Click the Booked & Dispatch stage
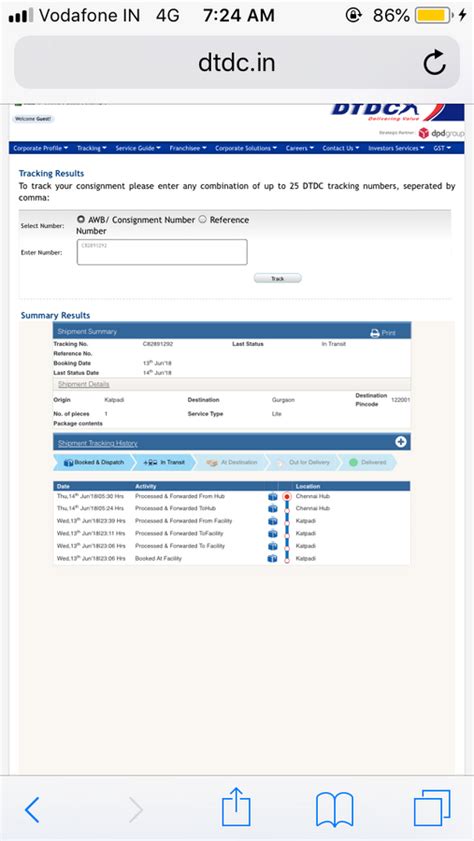This screenshot has width=474, height=841. click(x=94, y=462)
